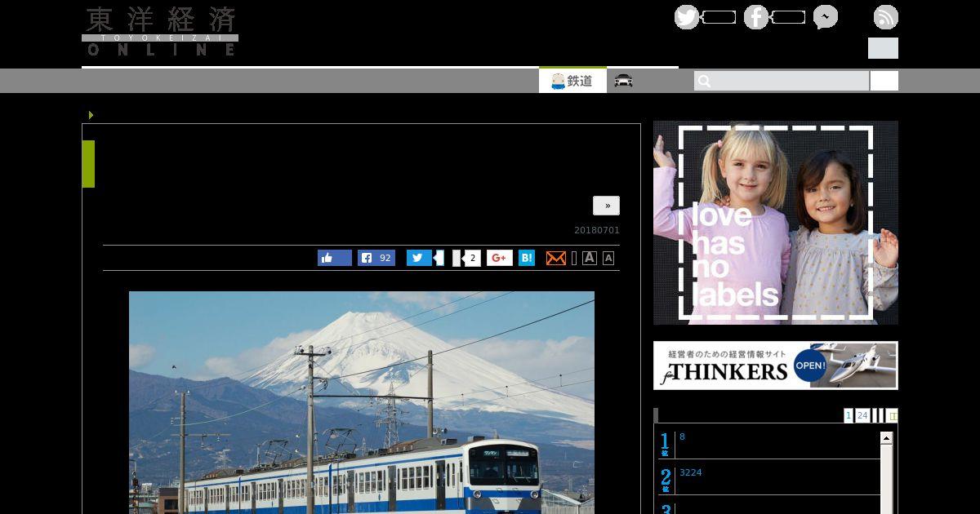The width and height of the screenshot is (980, 514).
Task: Select the smaller font size A icon
Action: click(x=608, y=258)
